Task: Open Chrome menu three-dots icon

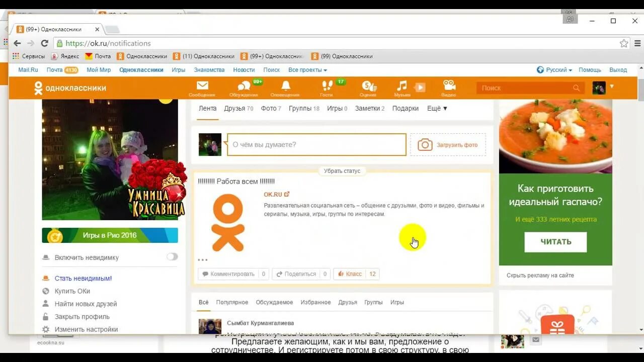Action: [x=636, y=43]
